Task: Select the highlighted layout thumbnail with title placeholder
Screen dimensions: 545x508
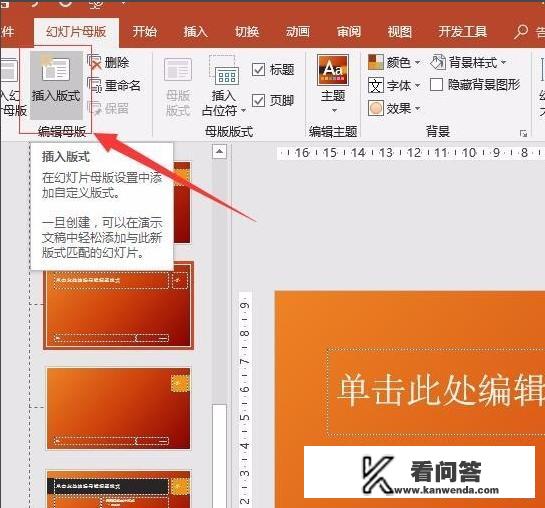Action: pos(118,306)
